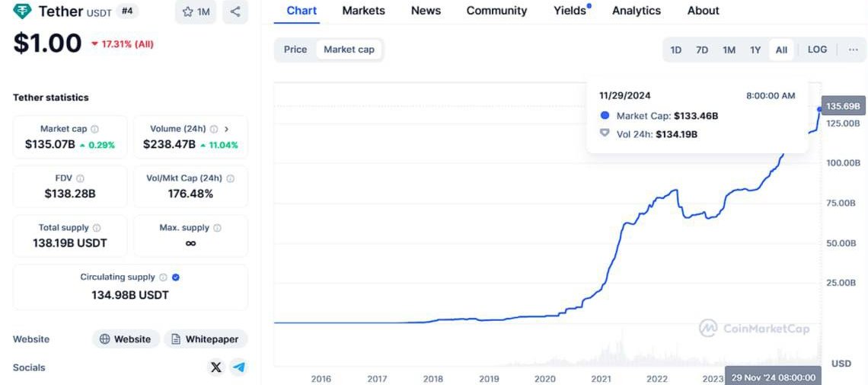Open the News tab
This screenshot has height=385, width=868.
coord(426,11)
